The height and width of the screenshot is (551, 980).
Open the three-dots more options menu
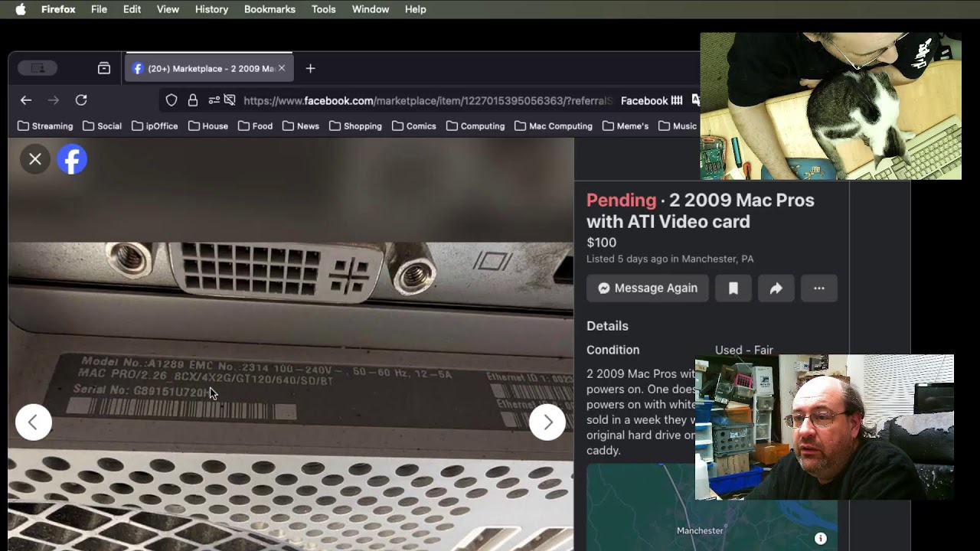(819, 289)
